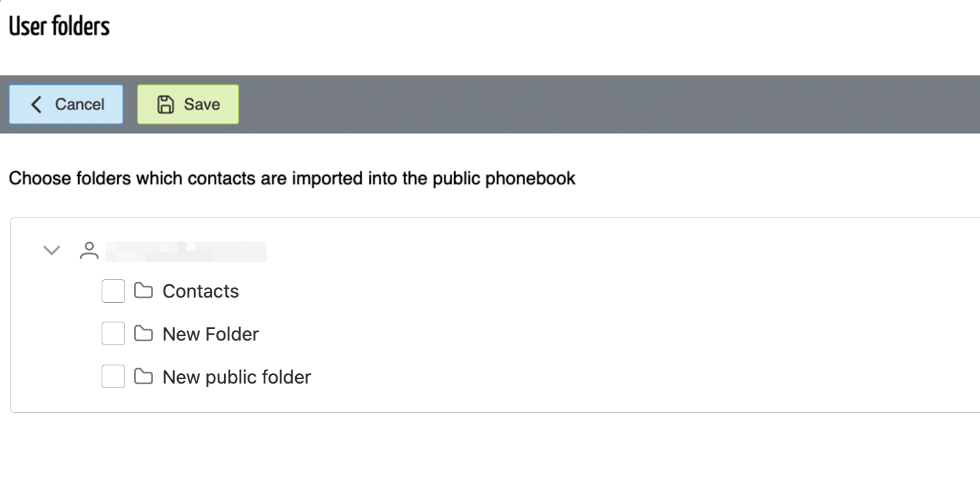Click the folder icon beside New public folder
Image resolution: width=980 pixels, height=478 pixels.
(x=143, y=376)
